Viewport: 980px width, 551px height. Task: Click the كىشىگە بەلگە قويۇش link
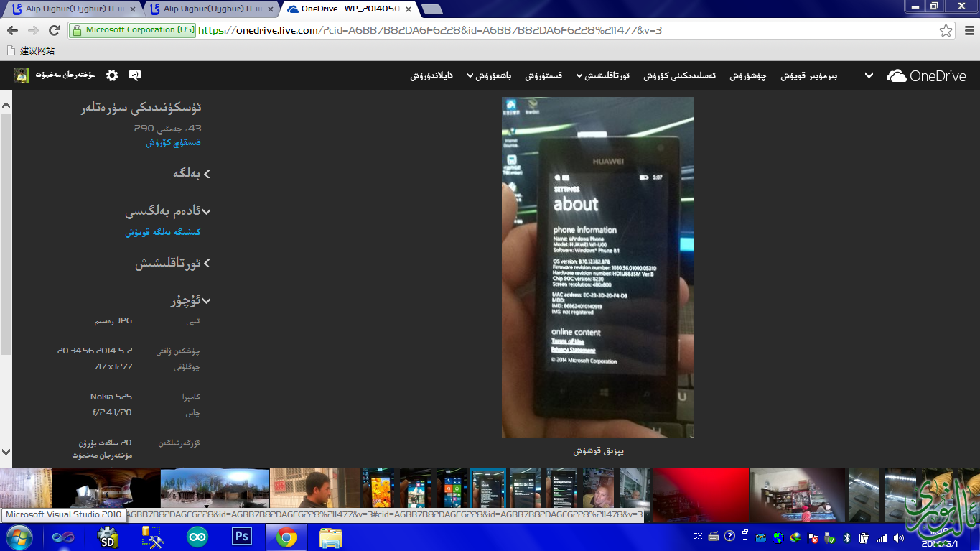[x=163, y=232]
